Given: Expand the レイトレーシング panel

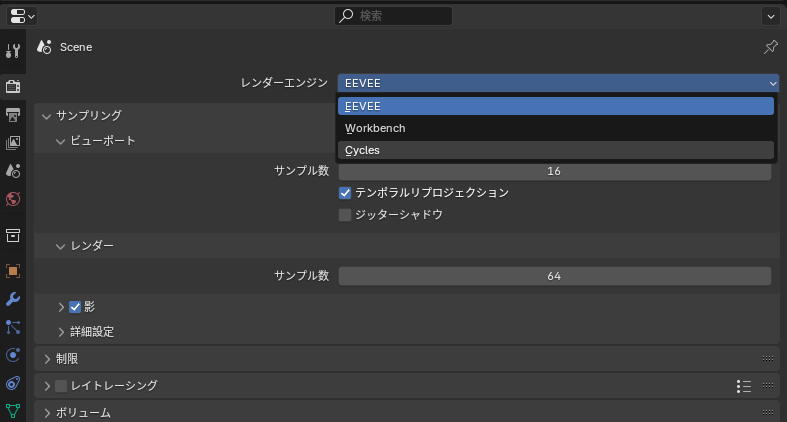Looking at the screenshot, I should click(47, 386).
